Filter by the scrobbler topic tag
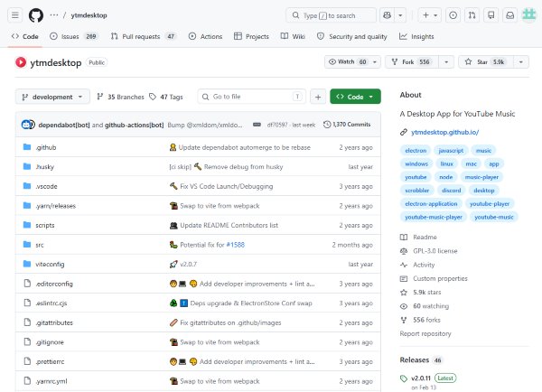542x392 pixels. point(416,190)
